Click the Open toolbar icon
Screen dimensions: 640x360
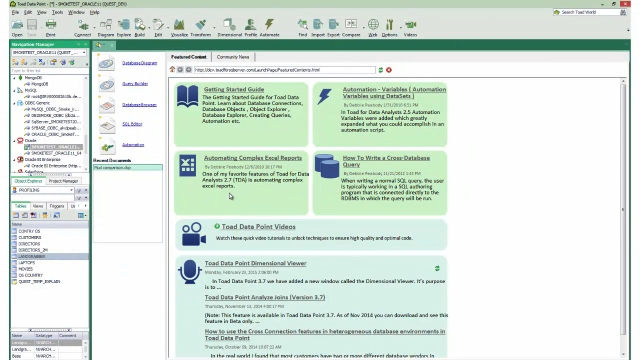[x=17, y=25]
